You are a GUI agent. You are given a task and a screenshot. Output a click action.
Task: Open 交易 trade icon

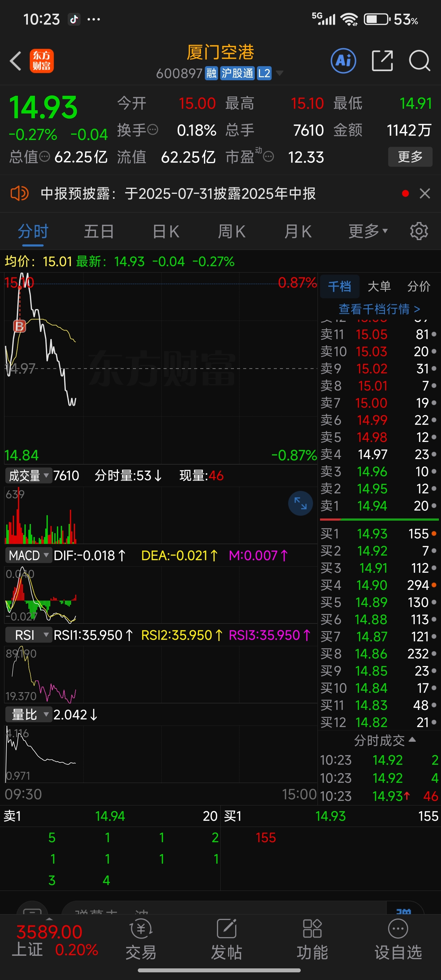(x=141, y=939)
